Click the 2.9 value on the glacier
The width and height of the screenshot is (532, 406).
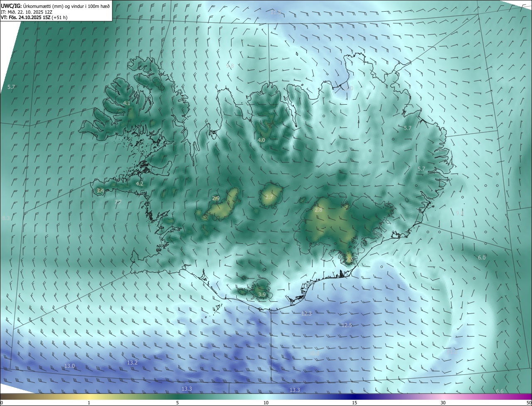click(x=216, y=198)
